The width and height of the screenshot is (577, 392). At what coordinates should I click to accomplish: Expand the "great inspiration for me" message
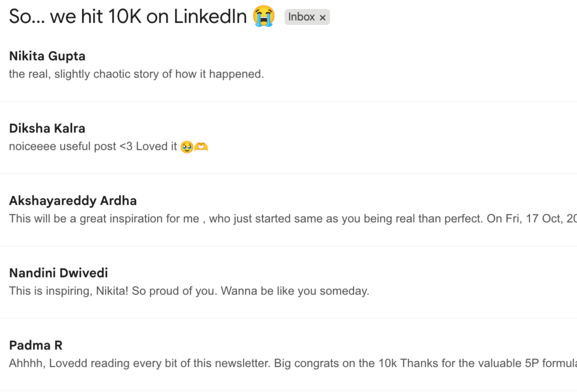click(x=140, y=219)
